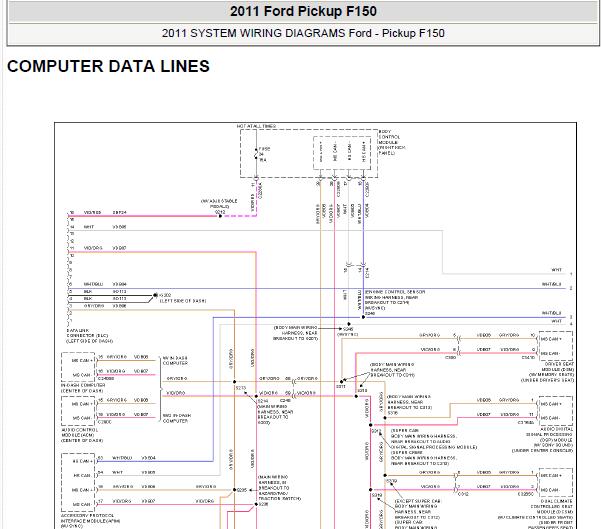Click 'ACCESSORY PROTOCOL INTERFACE MODULE' label
601x529 pixels.
click(90, 521)
